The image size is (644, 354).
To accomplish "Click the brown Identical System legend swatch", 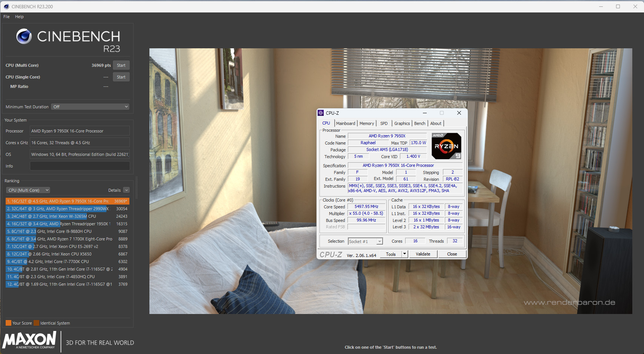I will point(36,323).
